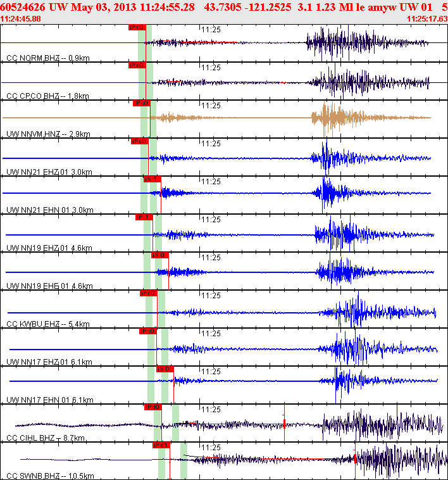Click the 11:25 time label on NORM trace

(211, 30)
